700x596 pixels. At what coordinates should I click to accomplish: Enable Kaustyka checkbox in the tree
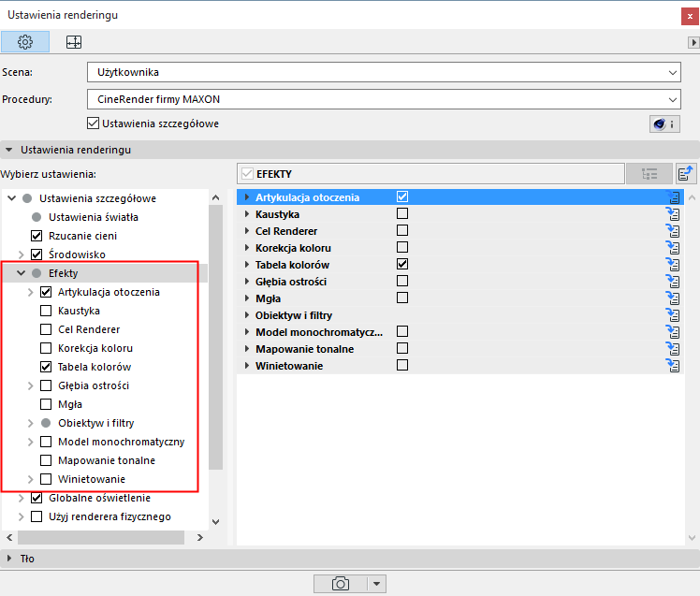click(46, 311)
